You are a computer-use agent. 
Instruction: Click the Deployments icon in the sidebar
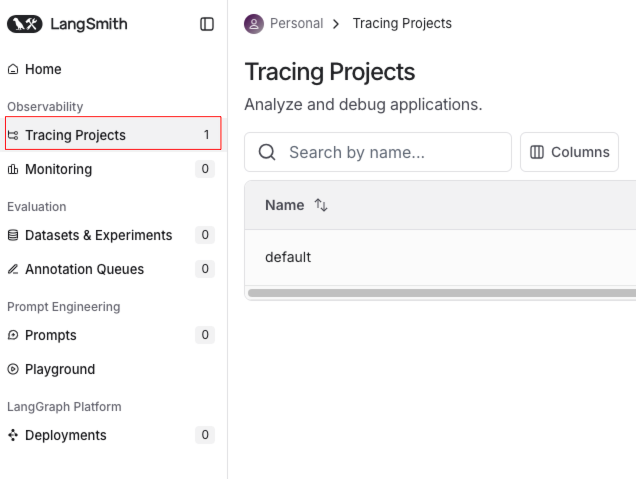click(x=13, y=436)
